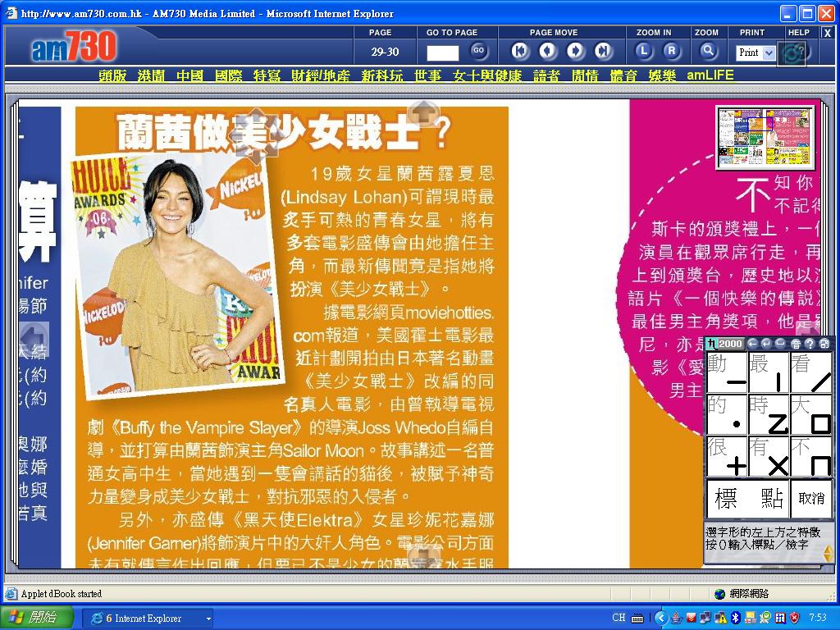Viewport: 840px width, 630px height.
Task: Open the 閒情 section link
Action: coord(585,75)
